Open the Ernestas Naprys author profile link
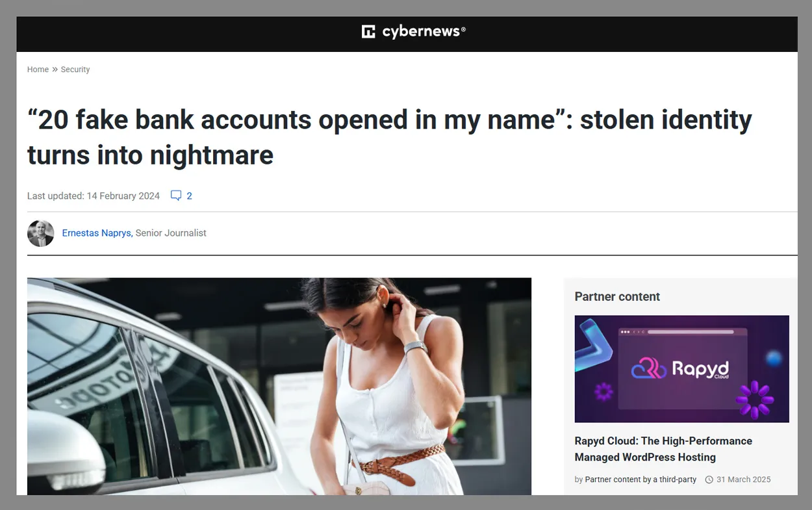812x510 pixels. pyautogui.click(x=97, y=233)
